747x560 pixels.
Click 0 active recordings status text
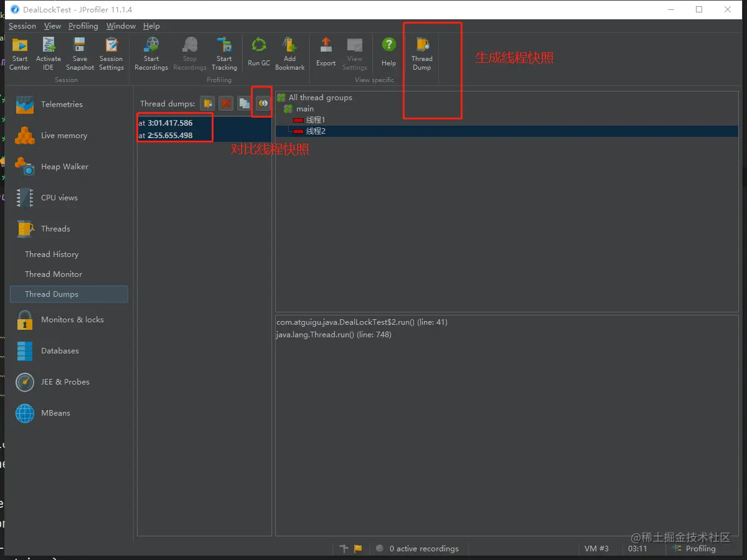[424, 549]
